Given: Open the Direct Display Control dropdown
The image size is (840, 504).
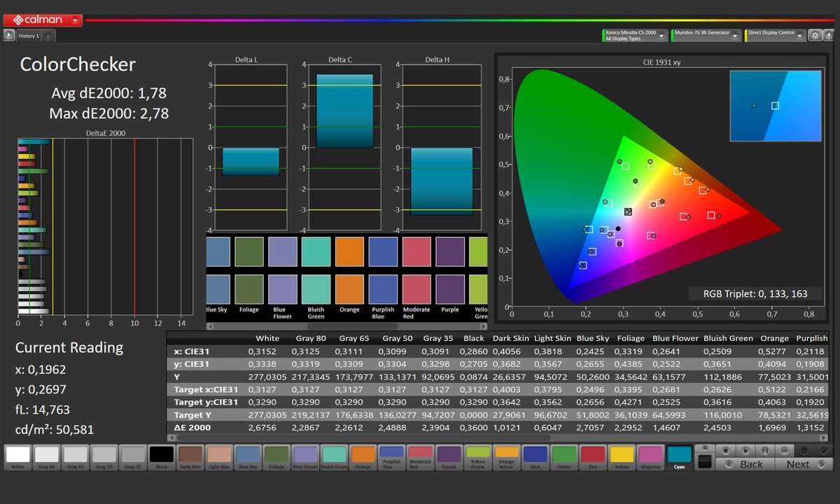Looking at the screenshot, I should [800, 36].
